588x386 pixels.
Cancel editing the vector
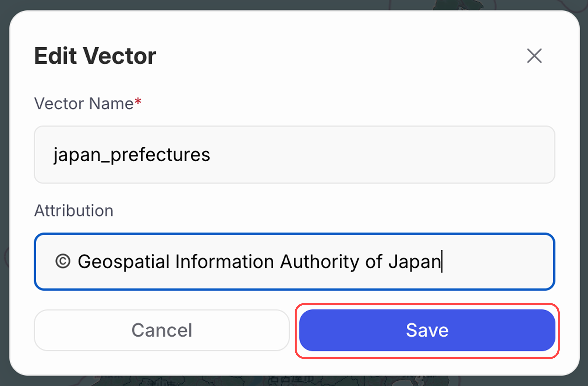pos(162,330)
